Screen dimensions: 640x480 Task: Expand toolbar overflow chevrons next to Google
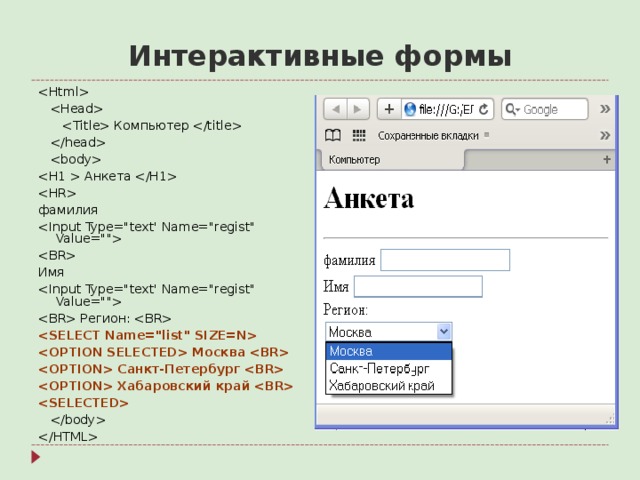(605, 109)
